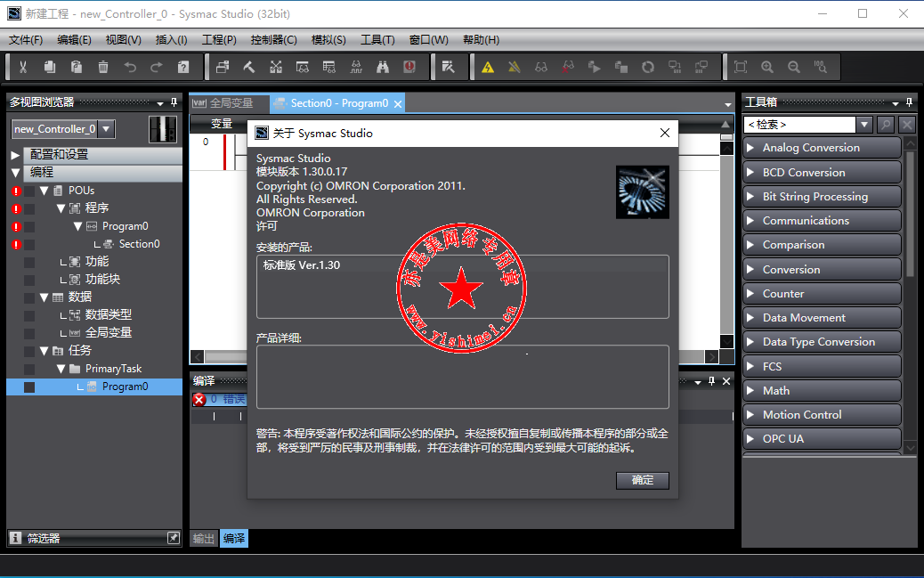924x578 pixels.
Task: Collapse the PrimaryTask tree node
Action: [61, 369]
